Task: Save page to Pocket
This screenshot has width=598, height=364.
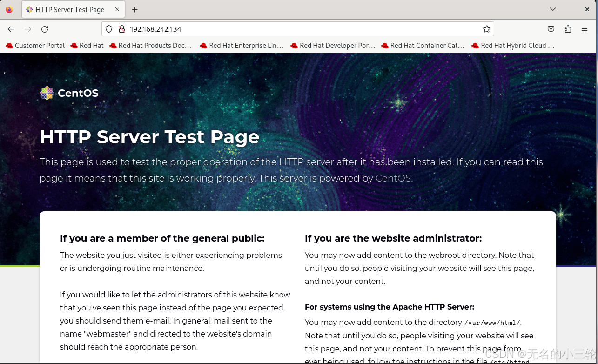Action: [551, 29]
